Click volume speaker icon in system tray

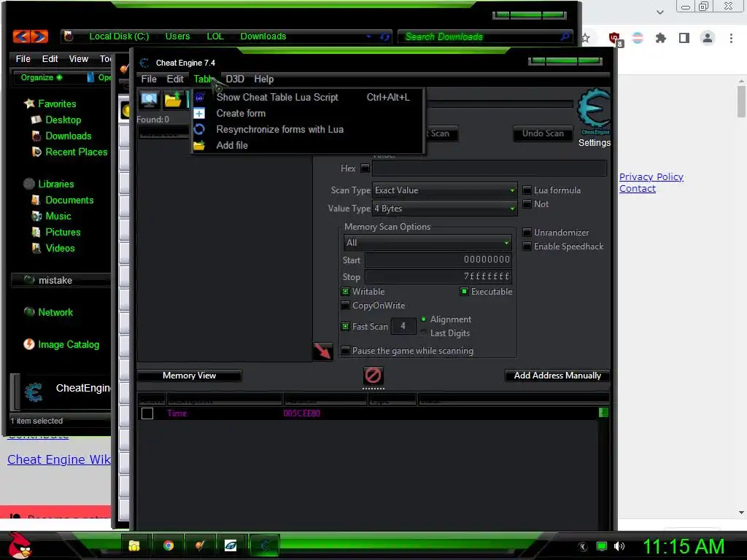point(619,546)
